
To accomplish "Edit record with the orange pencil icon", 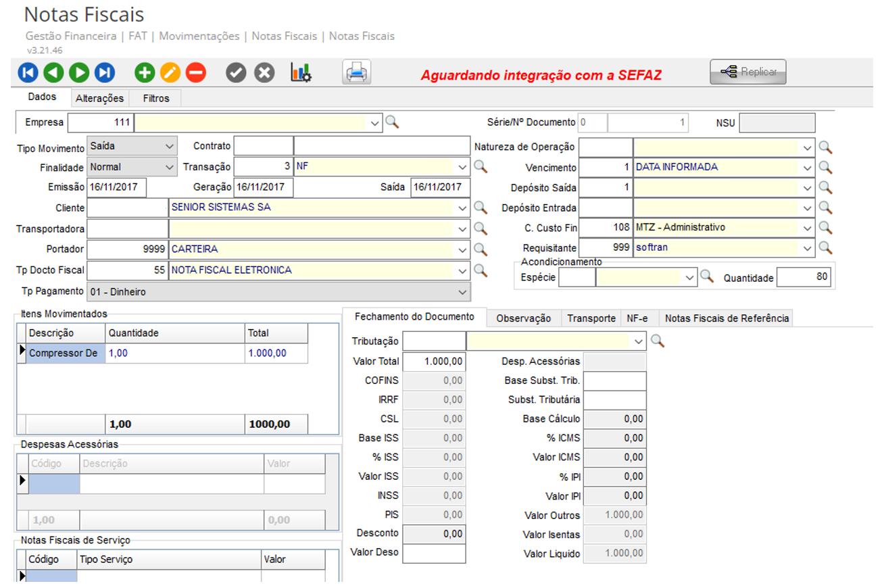I will [170, 72].
